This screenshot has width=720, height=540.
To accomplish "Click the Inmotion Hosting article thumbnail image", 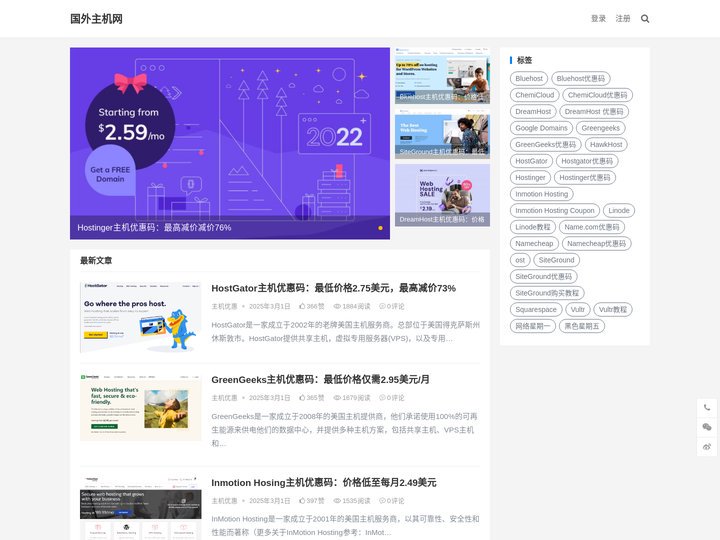I will [x=141, y=508].
